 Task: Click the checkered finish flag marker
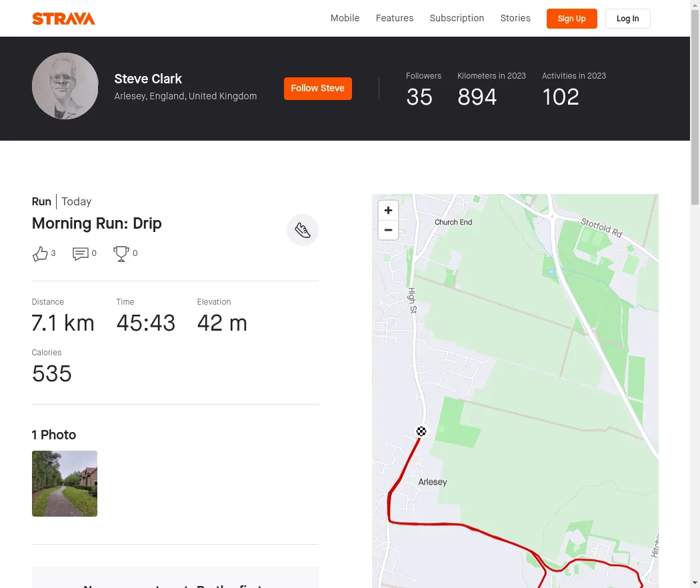pyautogui.click(x=421, y=431)
